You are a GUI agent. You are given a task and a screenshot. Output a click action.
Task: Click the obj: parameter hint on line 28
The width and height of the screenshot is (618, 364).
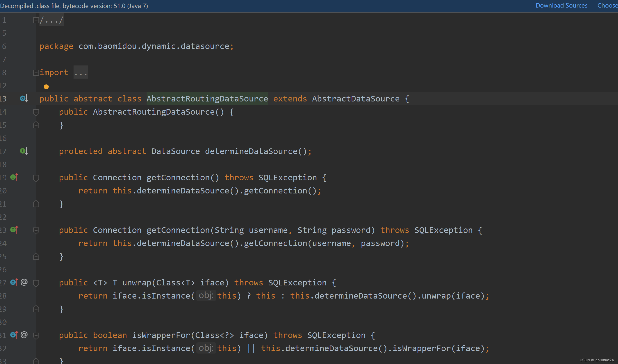pyautogui.click(x=206, y=295)
